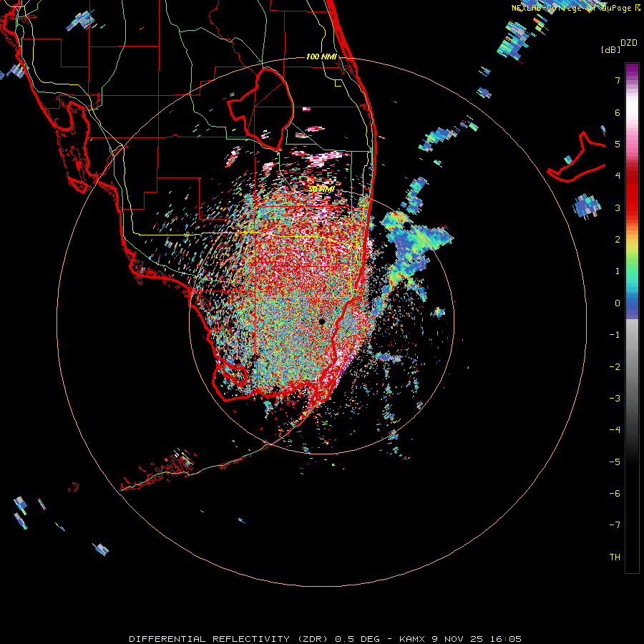
Task: Click the "0.5 DEG" tilt angle in the caption
Action: coord(356,639)
